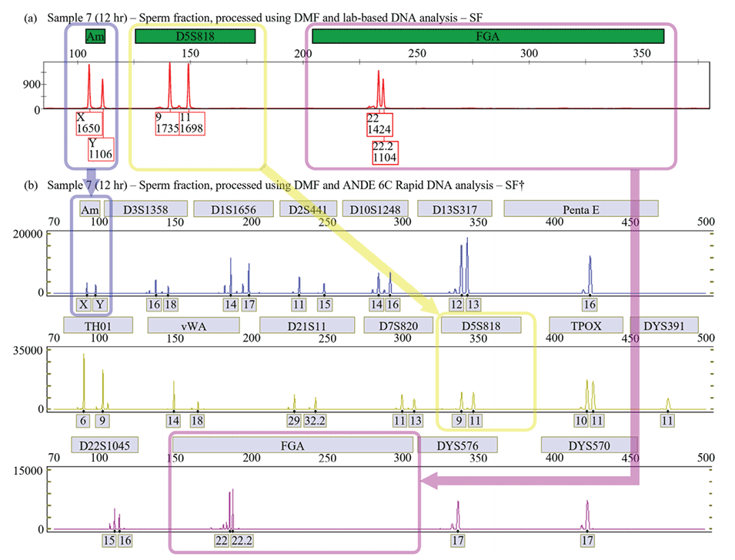
Task: Choose the D10S1248 locus header
Action: (375, 208)
